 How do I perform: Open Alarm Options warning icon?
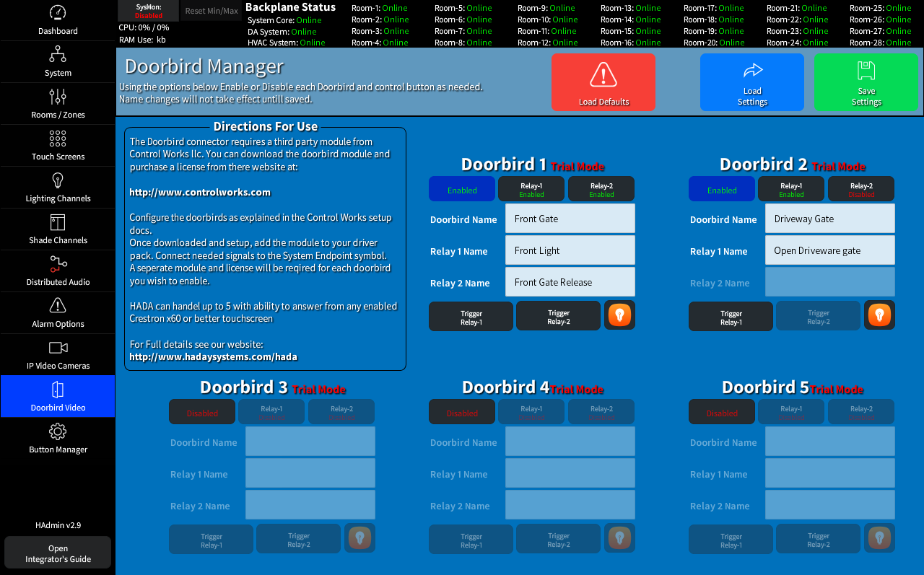58,305
